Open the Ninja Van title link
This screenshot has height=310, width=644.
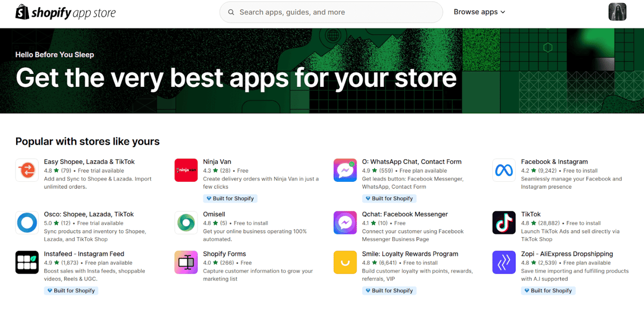[218, 161]
